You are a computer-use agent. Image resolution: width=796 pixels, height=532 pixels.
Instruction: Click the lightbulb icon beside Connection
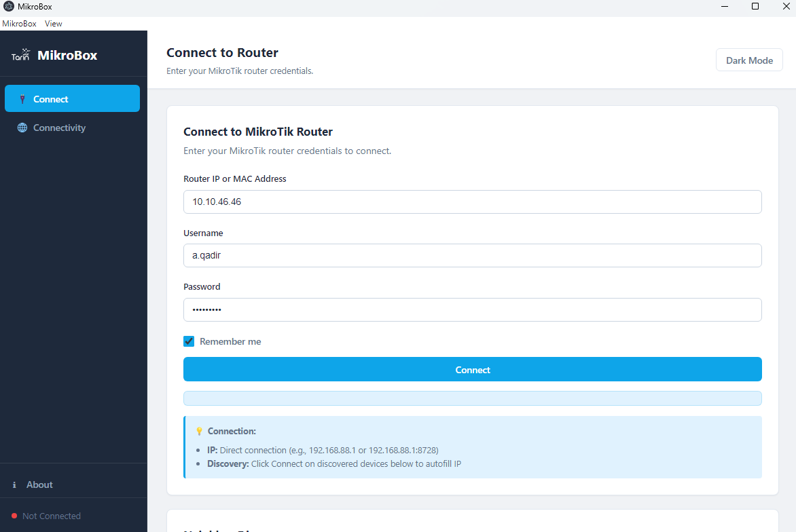pos(199,431)
